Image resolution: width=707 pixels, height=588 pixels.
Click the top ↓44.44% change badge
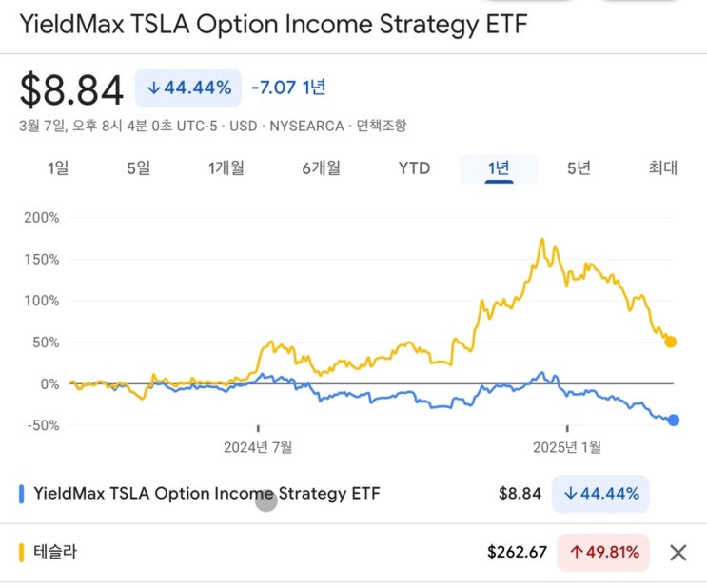point(188,88)
